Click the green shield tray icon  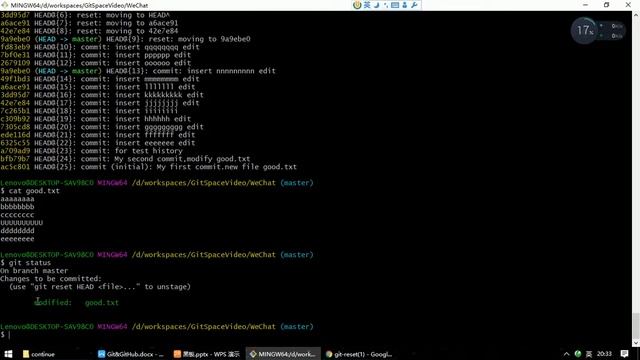coord(578,354)
